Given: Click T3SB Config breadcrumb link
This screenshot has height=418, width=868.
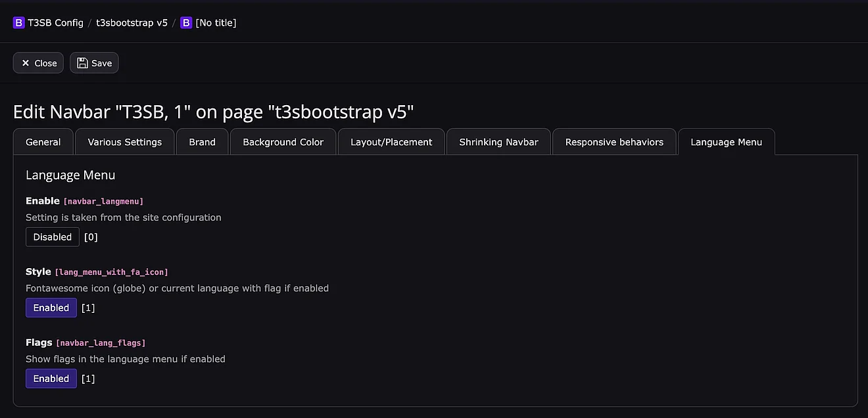Looking at the screenshot, I should 55,23.
